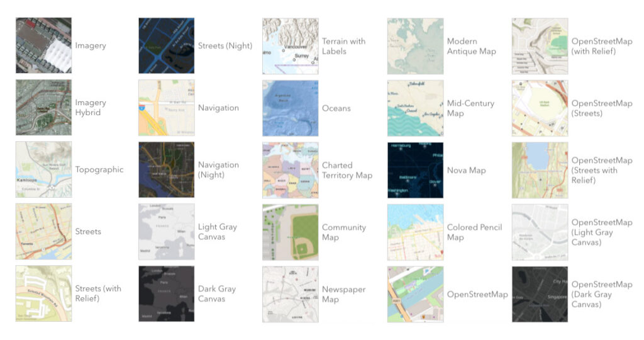Select the Streets (Night) thumbnail

point(166,45)
